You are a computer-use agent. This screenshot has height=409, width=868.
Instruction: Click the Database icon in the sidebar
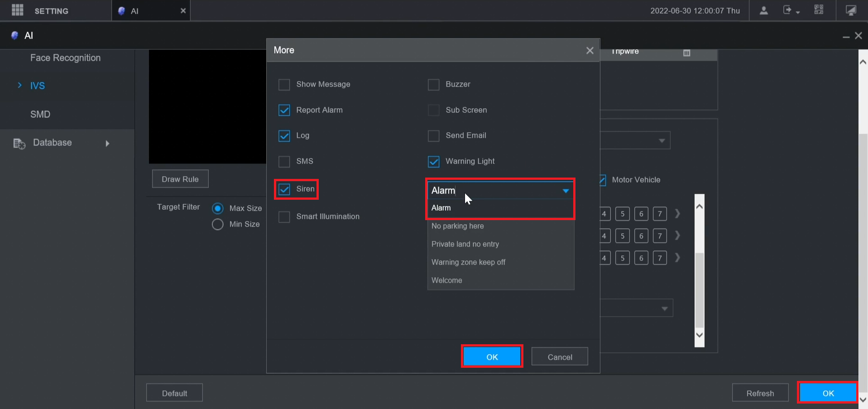[x=19, y=143]
